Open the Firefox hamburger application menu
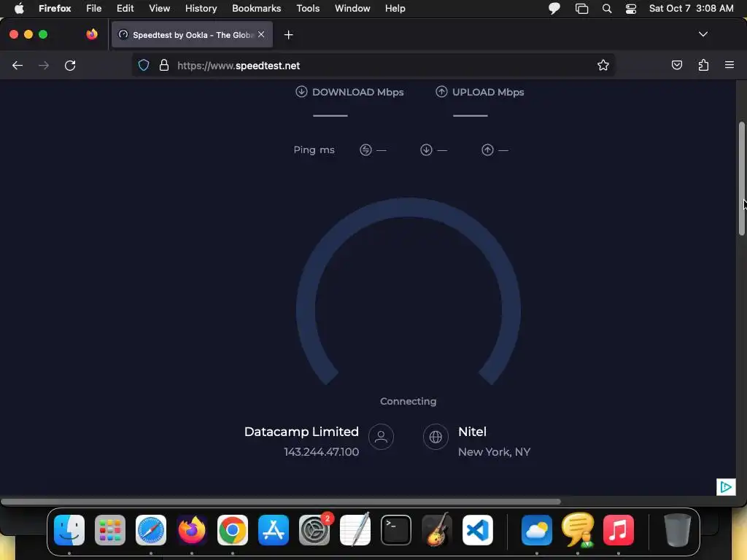This screenshot has width=747, height=560. [x=729, y=65]
